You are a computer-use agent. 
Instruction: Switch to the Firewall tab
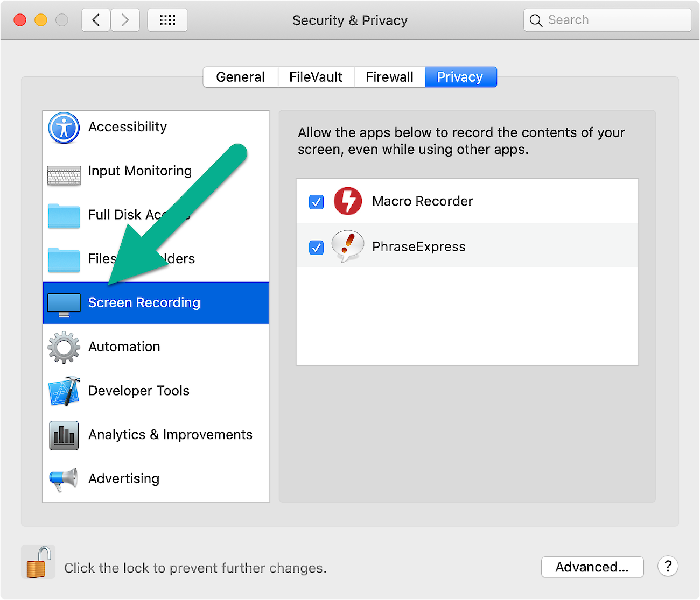tap(389, 77)
